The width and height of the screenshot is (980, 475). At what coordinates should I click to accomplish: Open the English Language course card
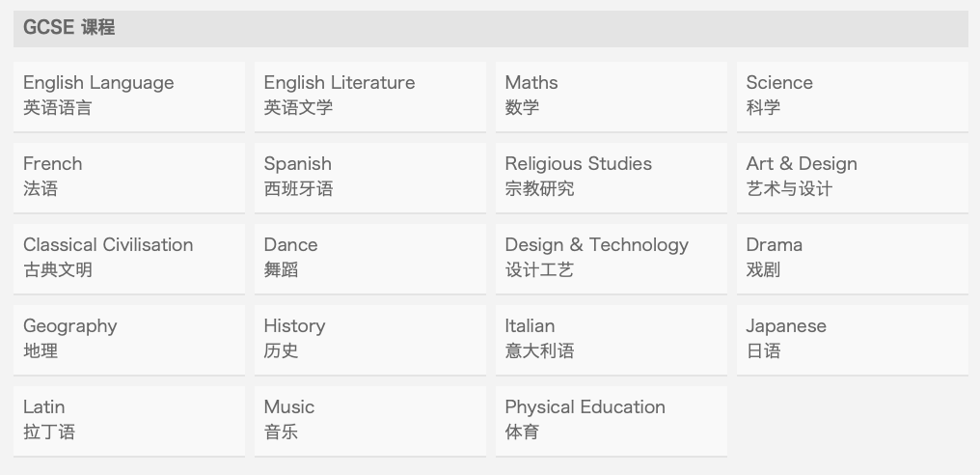[128, 97]
